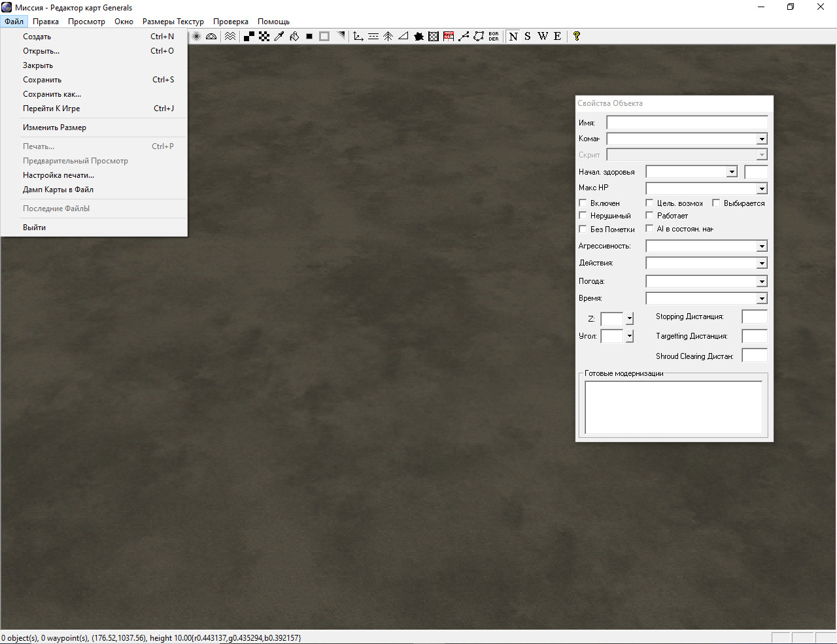
Task: Click the eyedropper texture picker tool
Action: point(279,37)
